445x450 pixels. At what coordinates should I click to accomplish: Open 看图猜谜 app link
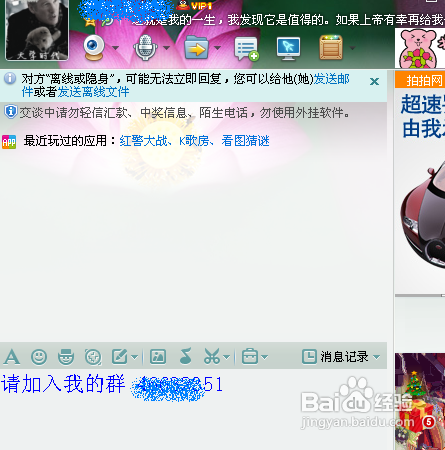click(x=245, y=141)
